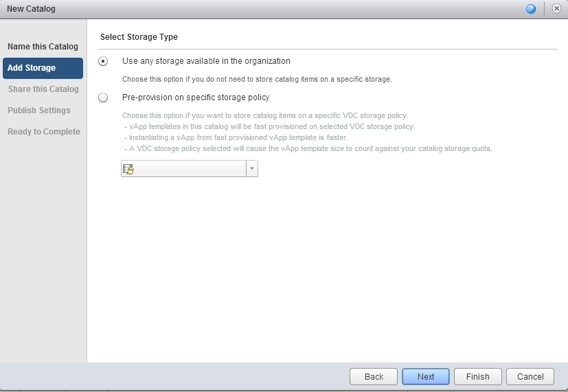The width and height of the screenshot is (568, 392).
Task: Close the New Catalog dialog
Action: tap(557, 9)
